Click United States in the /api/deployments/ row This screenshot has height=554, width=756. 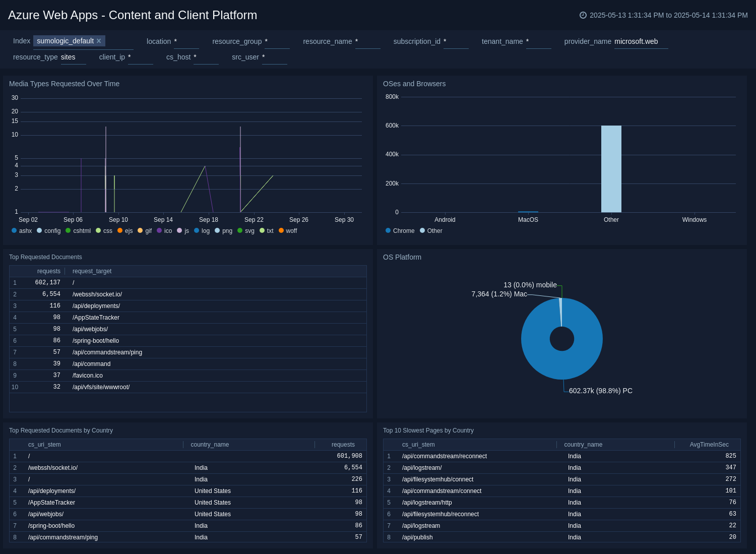pos(213,491)
